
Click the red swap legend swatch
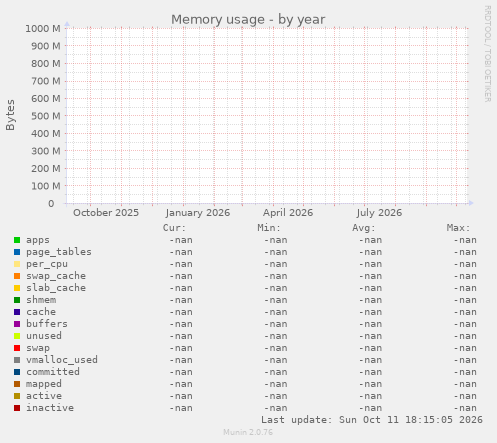pos(17,348)
